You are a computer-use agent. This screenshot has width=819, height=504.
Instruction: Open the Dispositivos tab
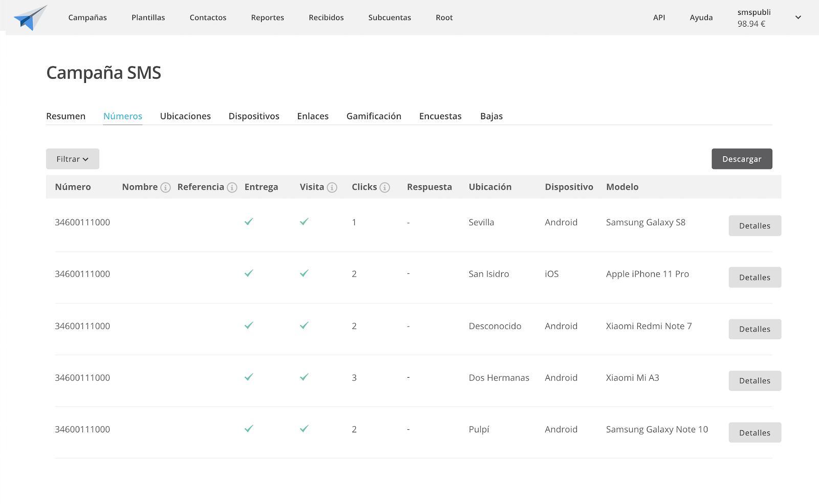254,116
